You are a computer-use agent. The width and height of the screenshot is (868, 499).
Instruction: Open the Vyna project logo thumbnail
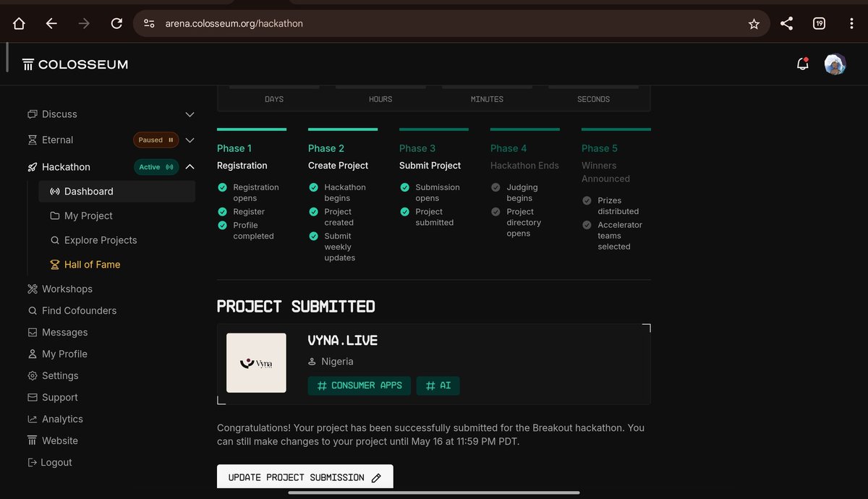point(256,363)
